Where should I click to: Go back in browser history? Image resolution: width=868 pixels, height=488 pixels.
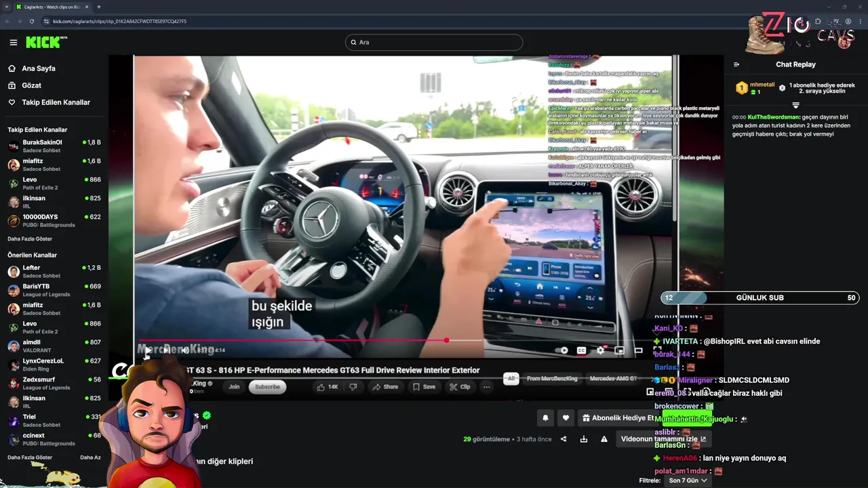click(7, 21)
